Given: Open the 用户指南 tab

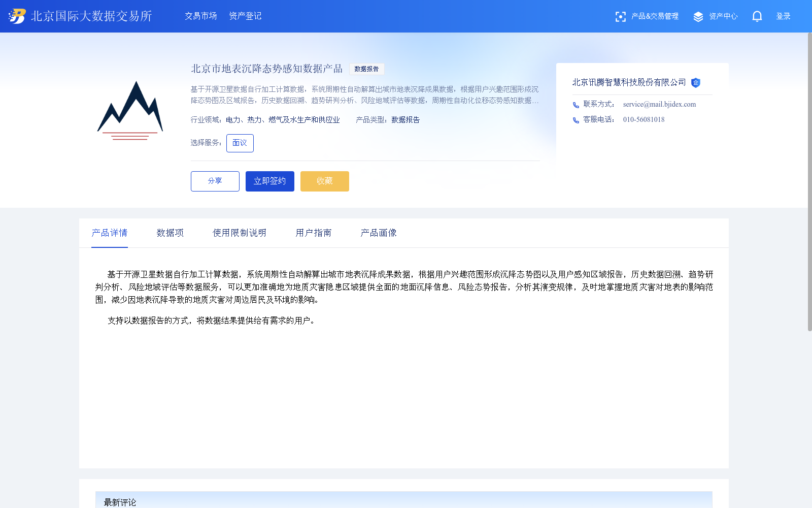Looking at the screenshot, I should 314,233.
